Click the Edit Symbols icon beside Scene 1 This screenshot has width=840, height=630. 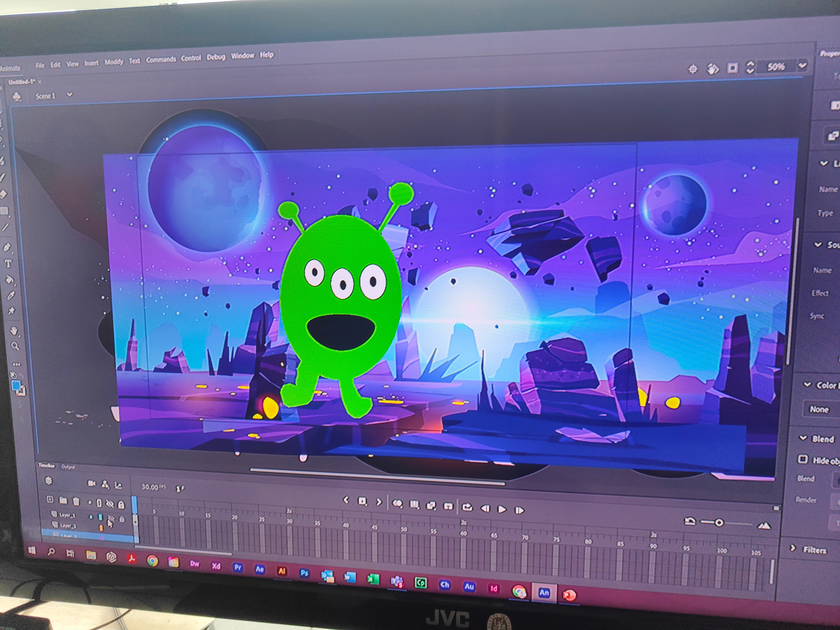[x=17, y=96]
